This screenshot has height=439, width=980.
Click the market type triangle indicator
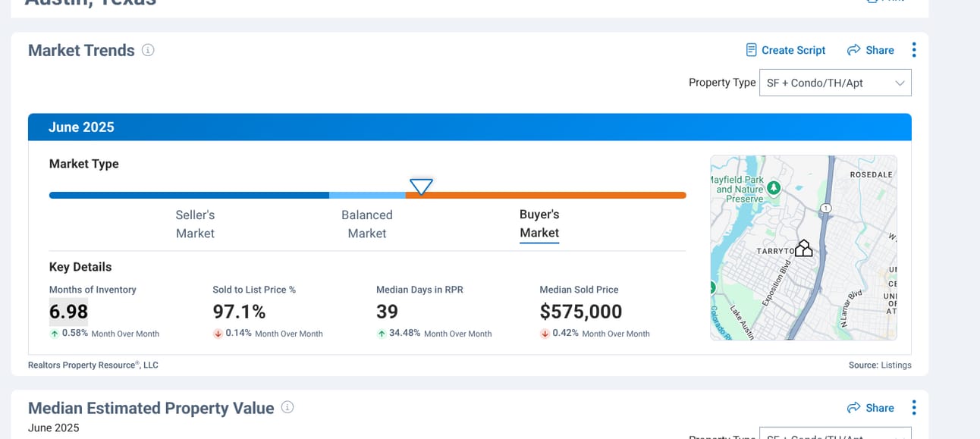point(421,186)
